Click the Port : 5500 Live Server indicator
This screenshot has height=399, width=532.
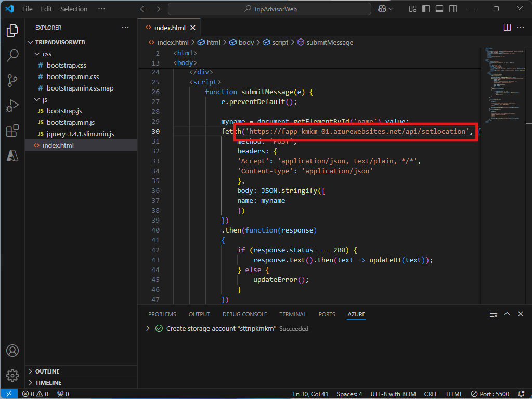pyautogui.click(x=490, y=394)
